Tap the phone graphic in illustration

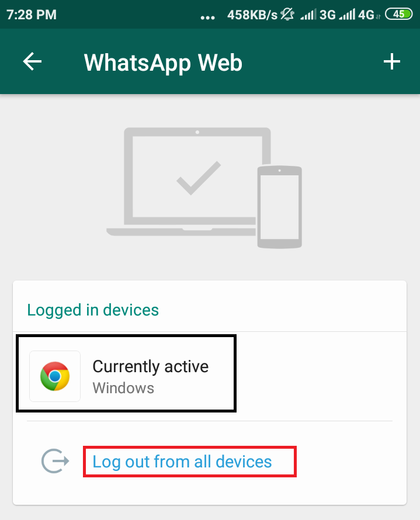coord(280,207)
